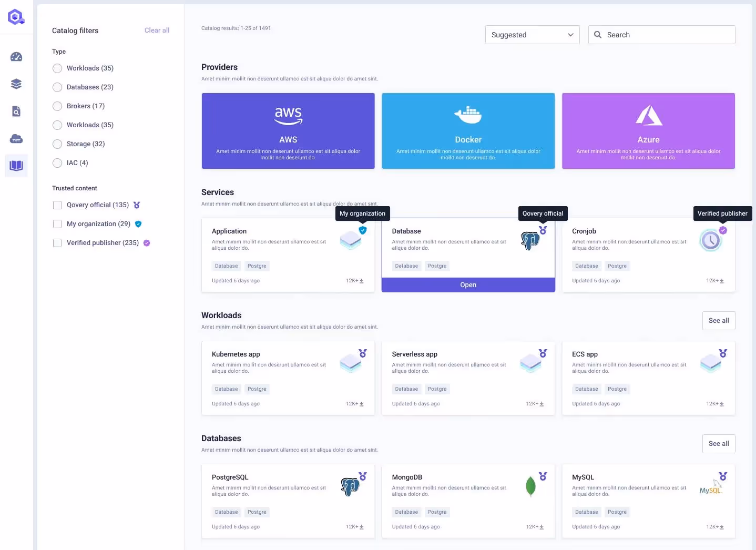The width and height of the screenshot is (756, 550).
Task: Click the Serverless app layered icon
Action: (530, 363)
